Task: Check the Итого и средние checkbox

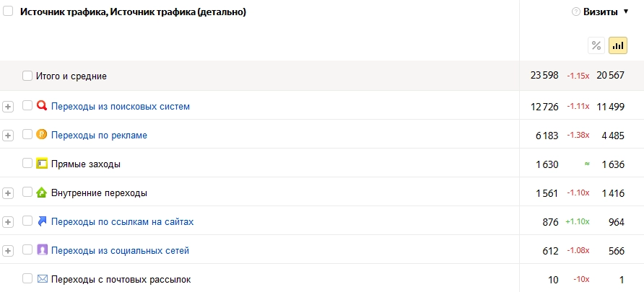Action: (x=27, y=76)
